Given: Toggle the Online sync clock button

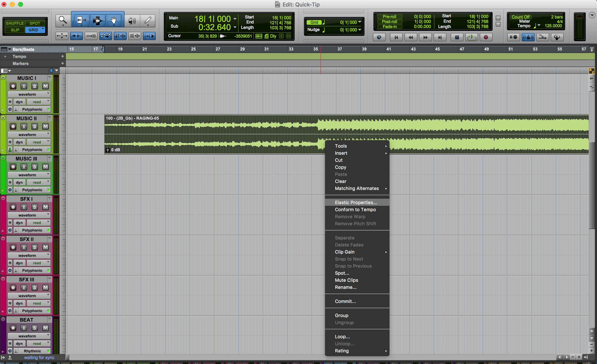Looking at the screenshot, I should pyautogui.click(x=379, y=37).
